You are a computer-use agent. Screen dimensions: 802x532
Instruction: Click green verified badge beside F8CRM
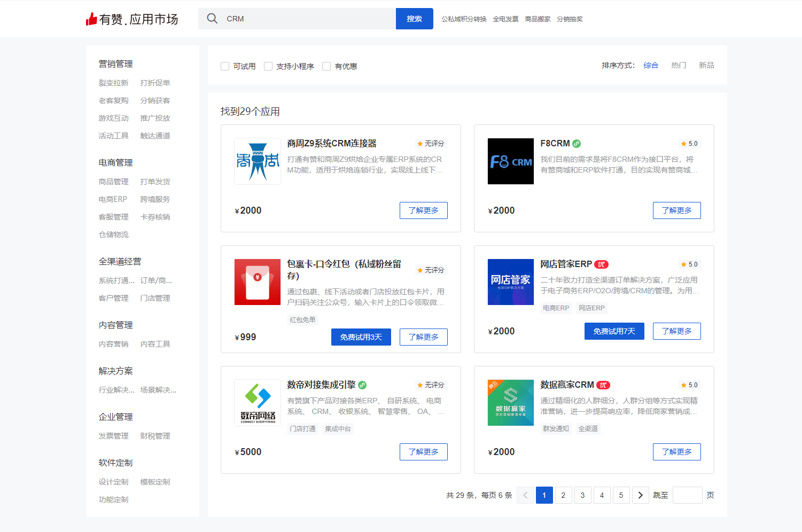coord(577,144)
